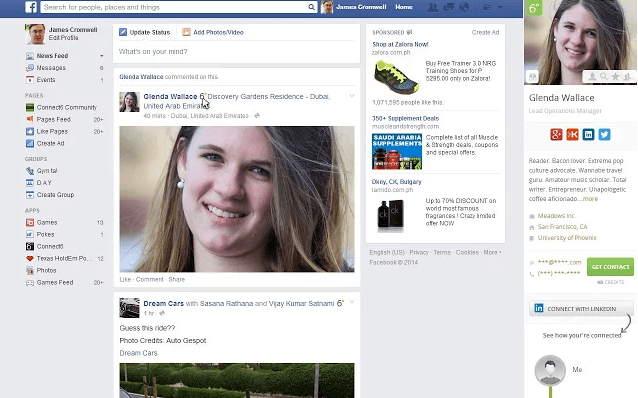
Task: Click the GET CONTACT button
Action: 610,267
